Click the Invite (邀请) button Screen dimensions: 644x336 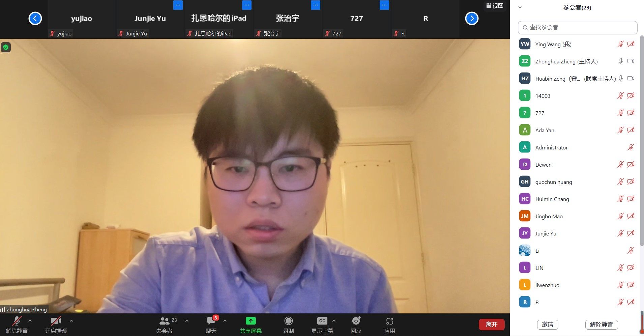click(x=547, y=325)
